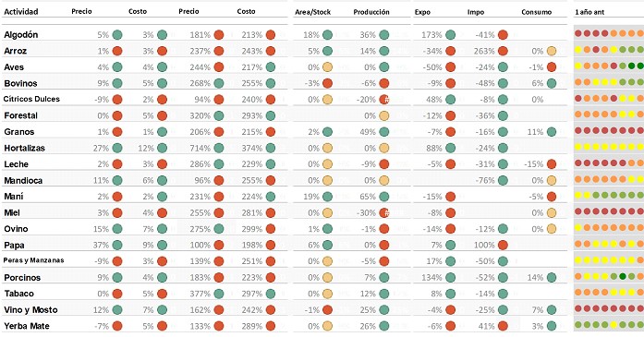
Task: Select the red Costo indicator beside Yerba Mate 289%
Action: pyautogui.click(x=270, y=326)
